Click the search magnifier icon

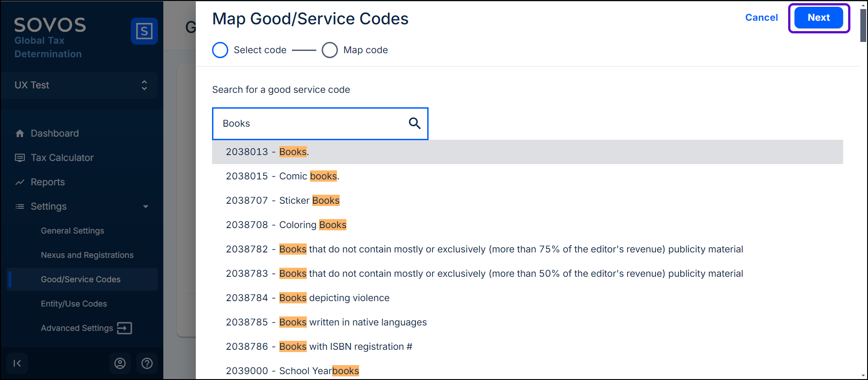click(414, 123)
